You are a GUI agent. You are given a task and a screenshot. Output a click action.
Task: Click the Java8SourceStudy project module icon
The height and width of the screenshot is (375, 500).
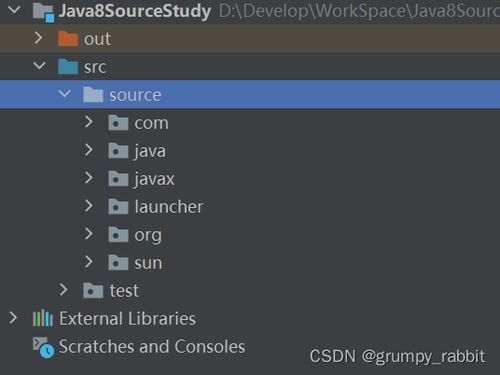pyautogui.click(x=43, y=13)
